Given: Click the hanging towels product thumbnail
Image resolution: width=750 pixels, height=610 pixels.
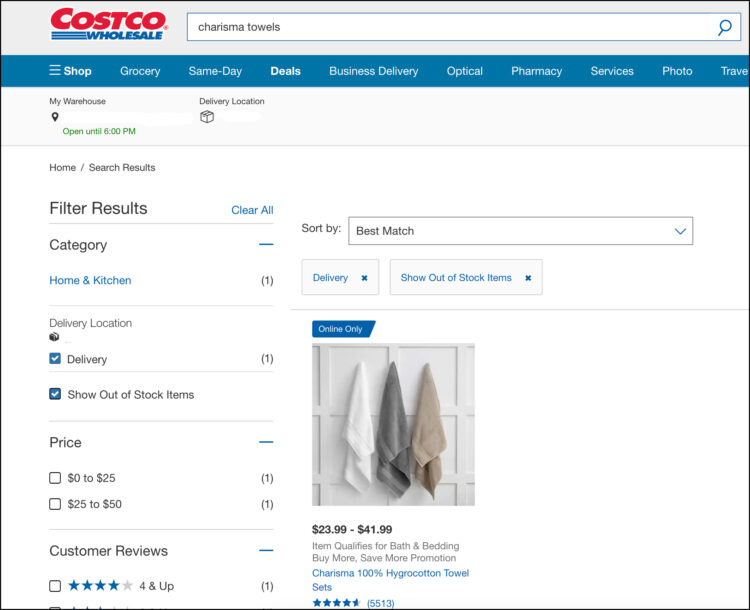Looking at the screenshot, I should click(x=393, y=424).
